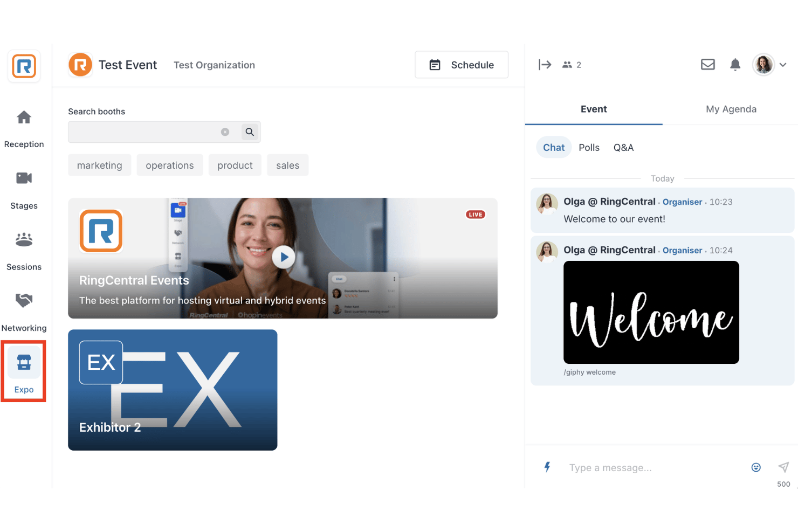This screenshot has height=532, width=798.
Task: Clear the booth search field
Action: pyautogui.click(x=225, y=132)
